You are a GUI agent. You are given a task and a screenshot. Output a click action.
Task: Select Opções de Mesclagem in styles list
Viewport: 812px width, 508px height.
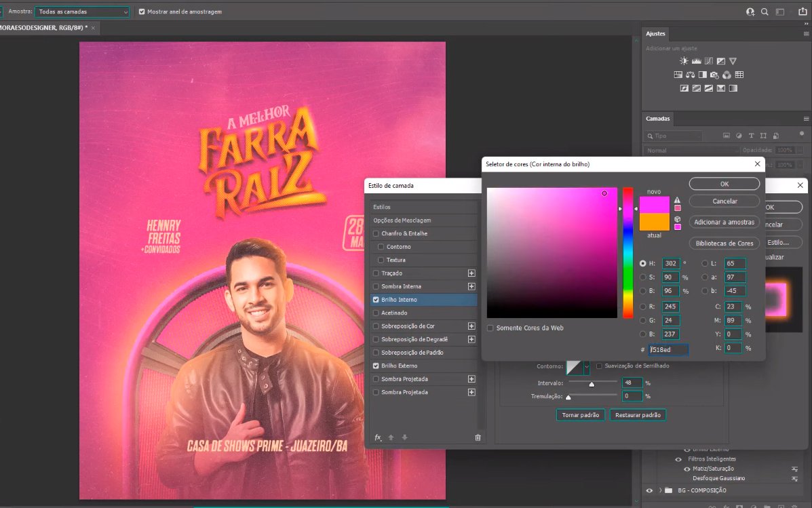coord(402,220)
